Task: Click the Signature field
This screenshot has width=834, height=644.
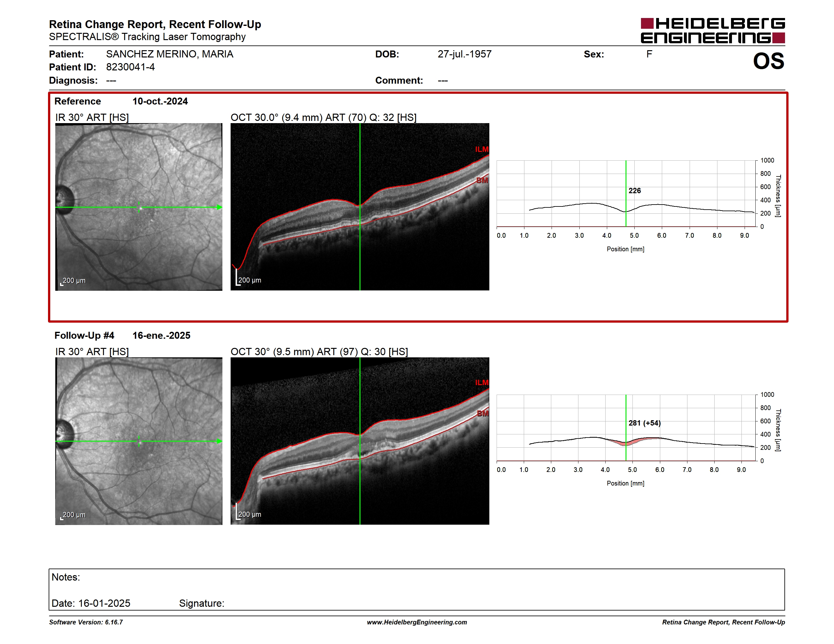Action: click(202, 603)
